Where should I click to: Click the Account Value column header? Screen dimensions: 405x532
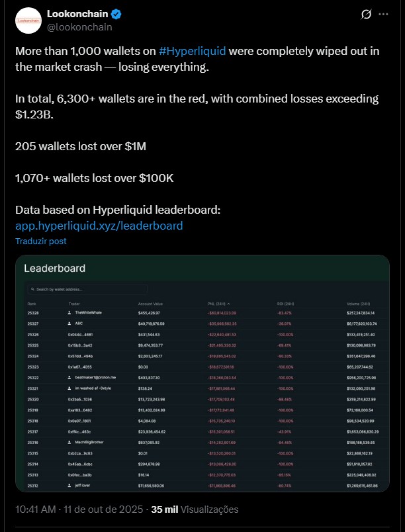point(150,304)
